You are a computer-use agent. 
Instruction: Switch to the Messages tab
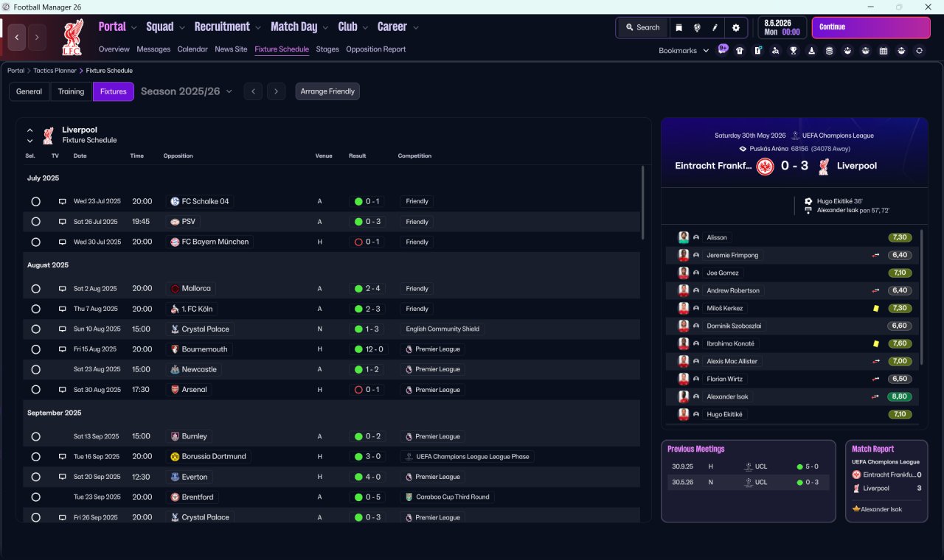153,49
